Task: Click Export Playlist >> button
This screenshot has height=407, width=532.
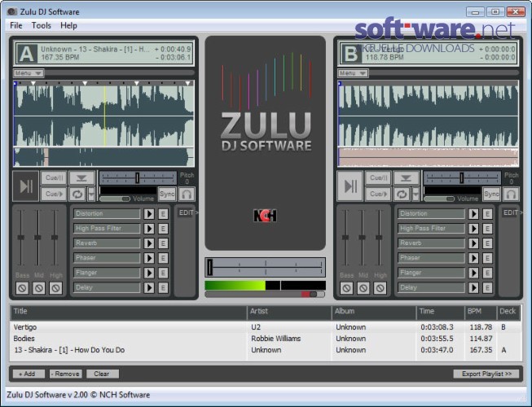Action: point(486,374)
